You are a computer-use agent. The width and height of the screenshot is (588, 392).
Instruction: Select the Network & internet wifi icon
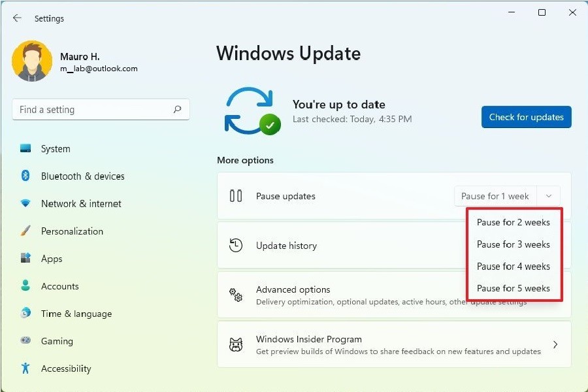pyautogui.click(x=25, y=204)
